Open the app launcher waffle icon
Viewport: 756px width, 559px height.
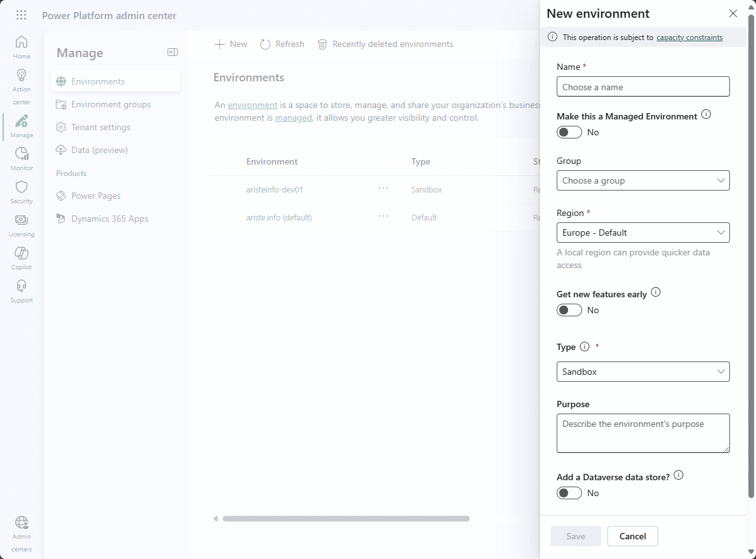[21, 15]
